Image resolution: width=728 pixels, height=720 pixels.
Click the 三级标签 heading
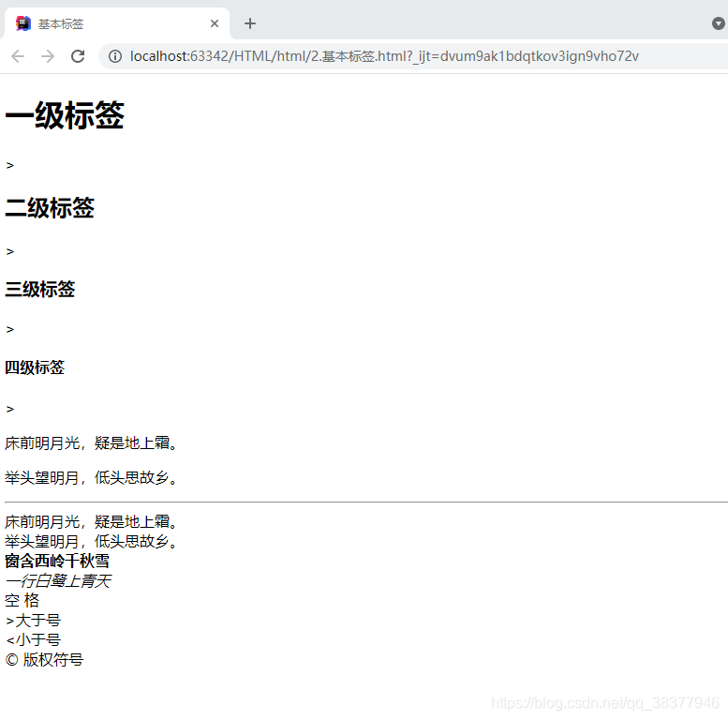point(39,289)
